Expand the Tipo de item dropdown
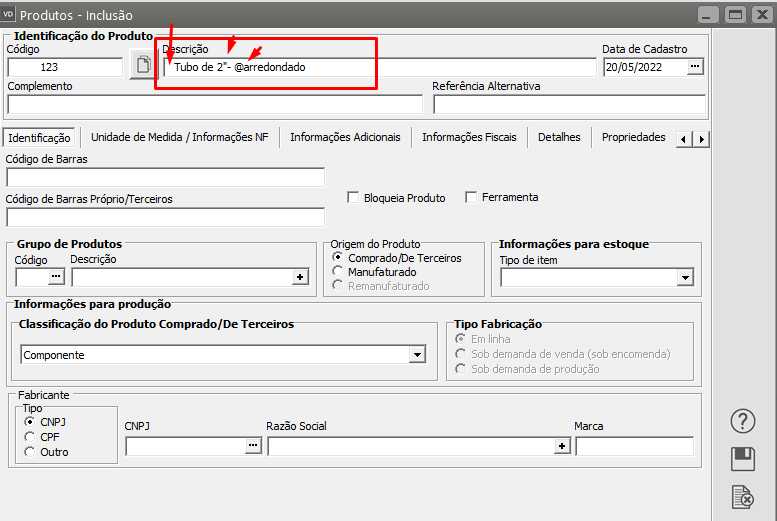 pos(685,277)
